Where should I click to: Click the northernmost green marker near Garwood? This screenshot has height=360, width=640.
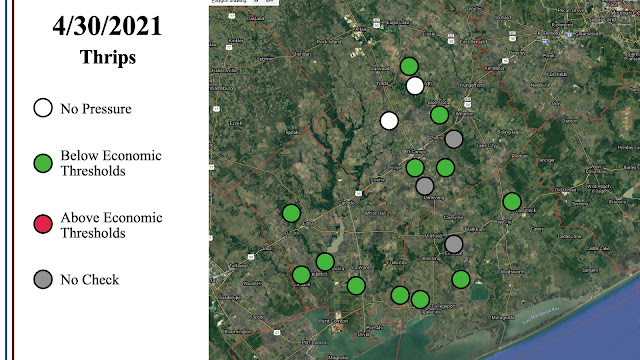click(x=409, y=66)
